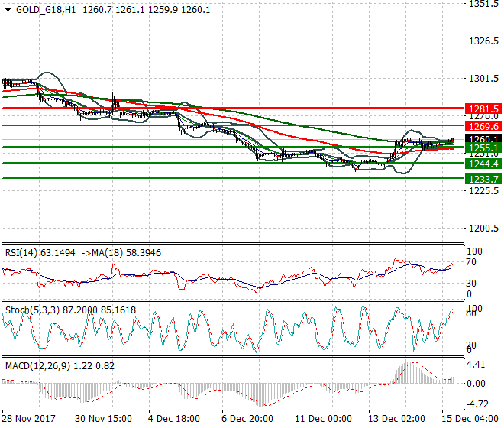Click the black 1260.1 current price label
The image size is (504, 428).
[x=483, y=139]
